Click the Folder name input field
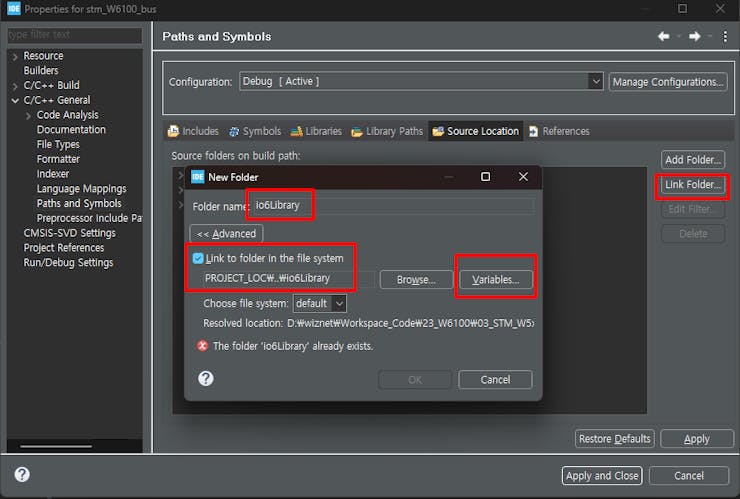Viewport: 740px width, 499px height. (393, 206)
